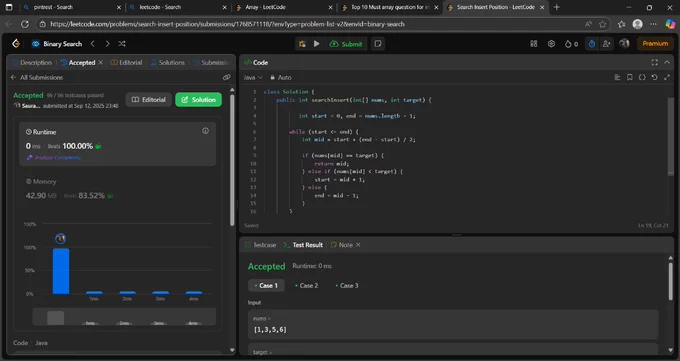Image resolution: width=680 pixels, height=361 pixels.
Task: Open the notes icon beside Submit
Action: (378, 44)
